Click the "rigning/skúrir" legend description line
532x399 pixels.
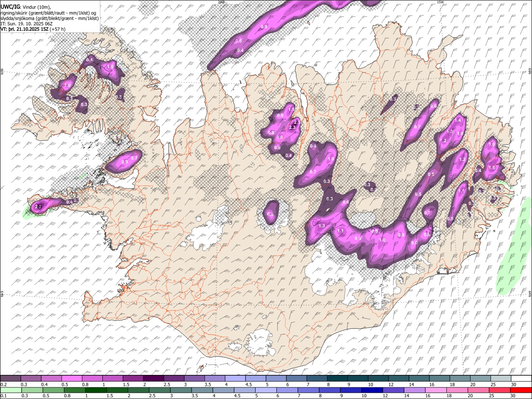(x=49, y=12)
